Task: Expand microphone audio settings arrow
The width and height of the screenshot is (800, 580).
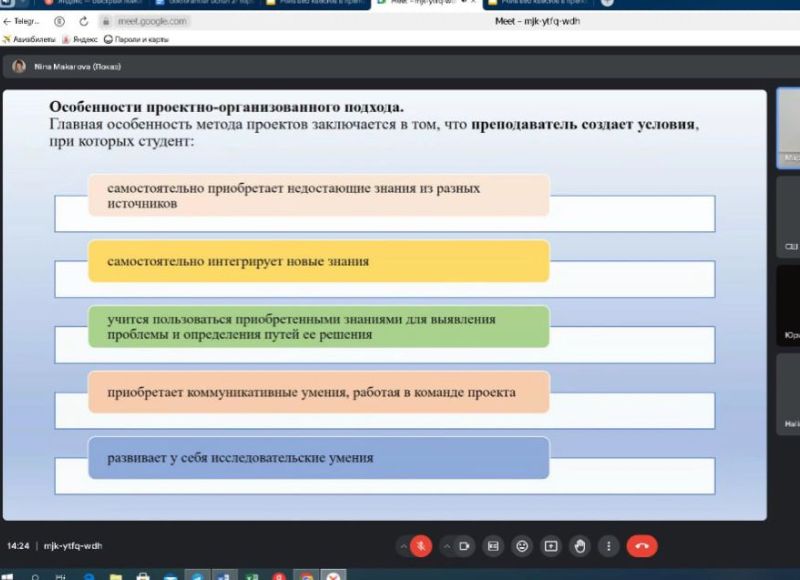Action: 403,546
